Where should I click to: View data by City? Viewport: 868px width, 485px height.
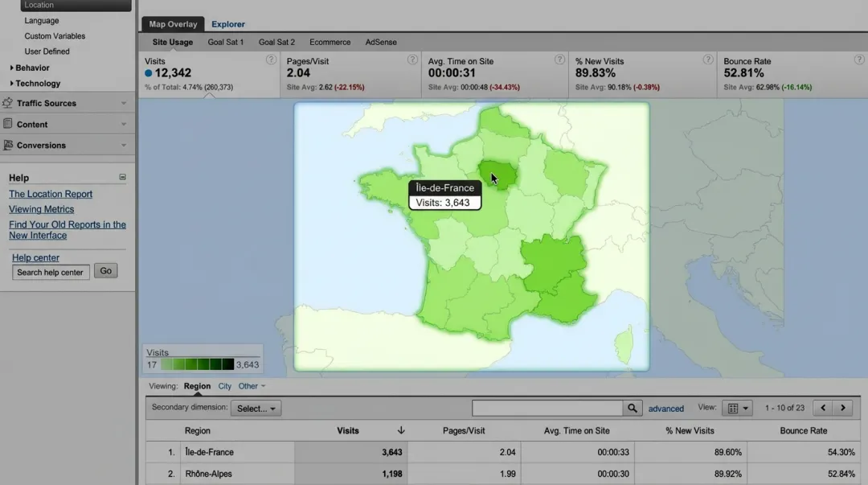[224, 386]
